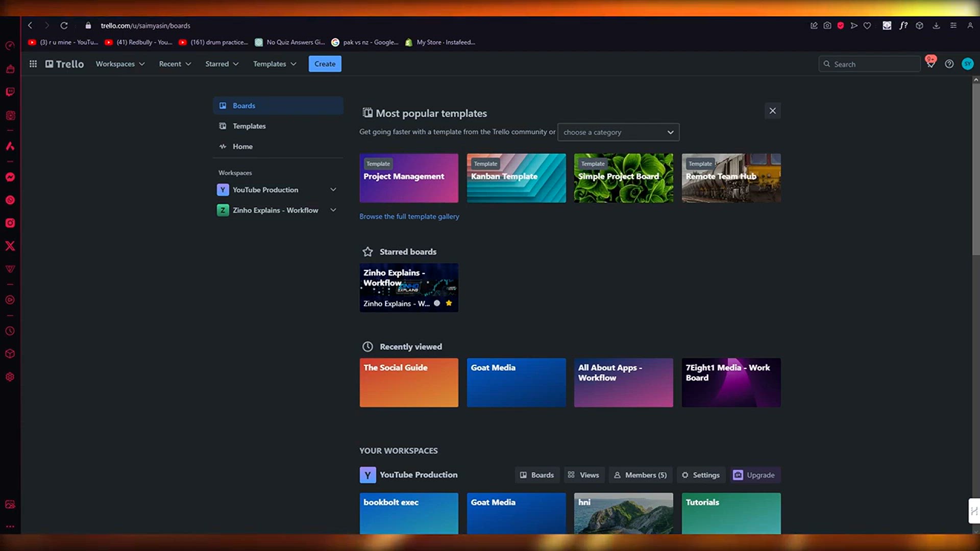Viewport: 980px width, 551px height.
Task: Close the Most popular templates section
Action: [772, 111]
